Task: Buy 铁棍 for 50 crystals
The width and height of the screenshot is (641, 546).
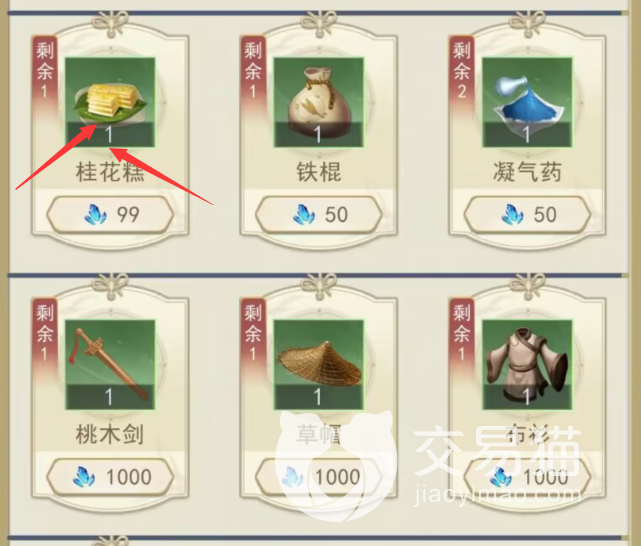Action: 318,215
